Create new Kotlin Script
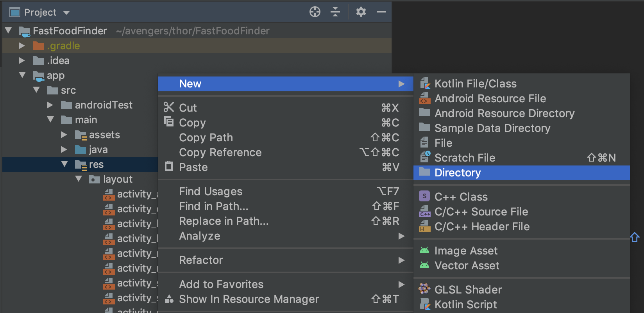This screenshot has width=644, height=313. (x=522, y=304)
